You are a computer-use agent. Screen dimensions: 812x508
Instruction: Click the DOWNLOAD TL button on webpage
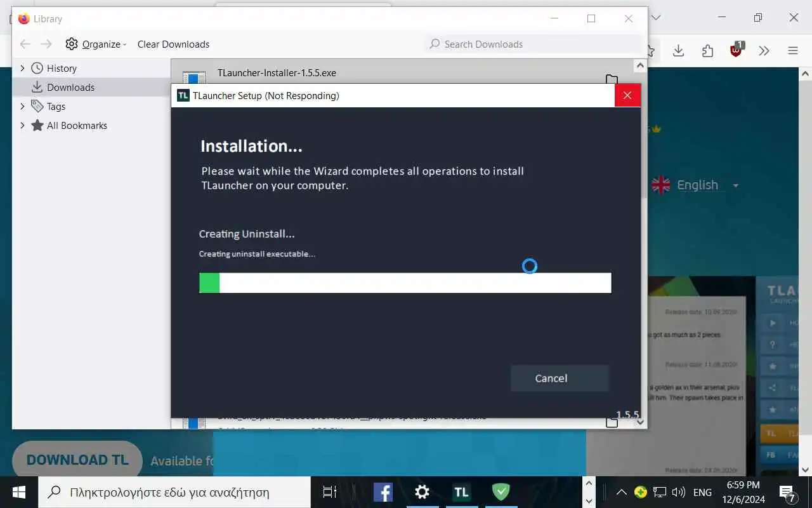pyautogui.click(x=77, y=460)
